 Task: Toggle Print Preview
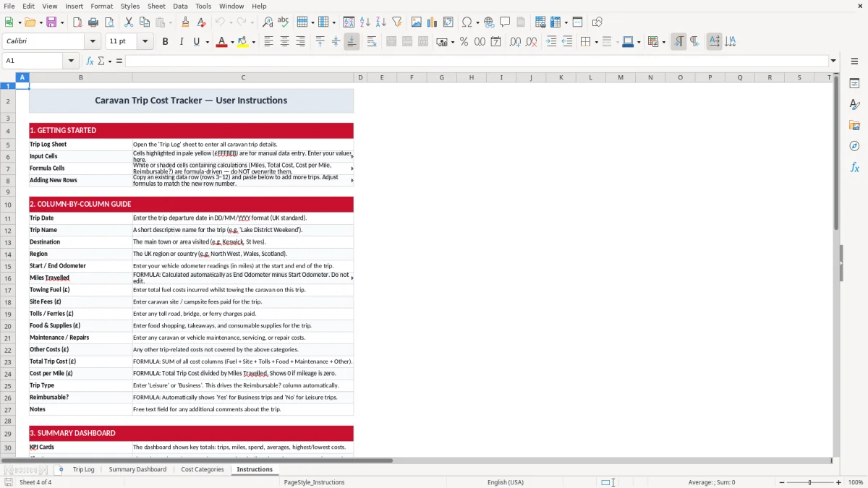[109, 22]
